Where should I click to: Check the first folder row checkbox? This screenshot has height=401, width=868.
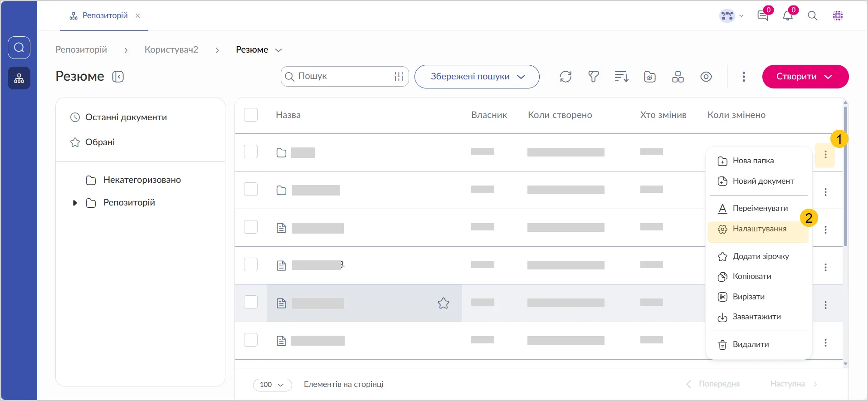[x=251, y=152]
